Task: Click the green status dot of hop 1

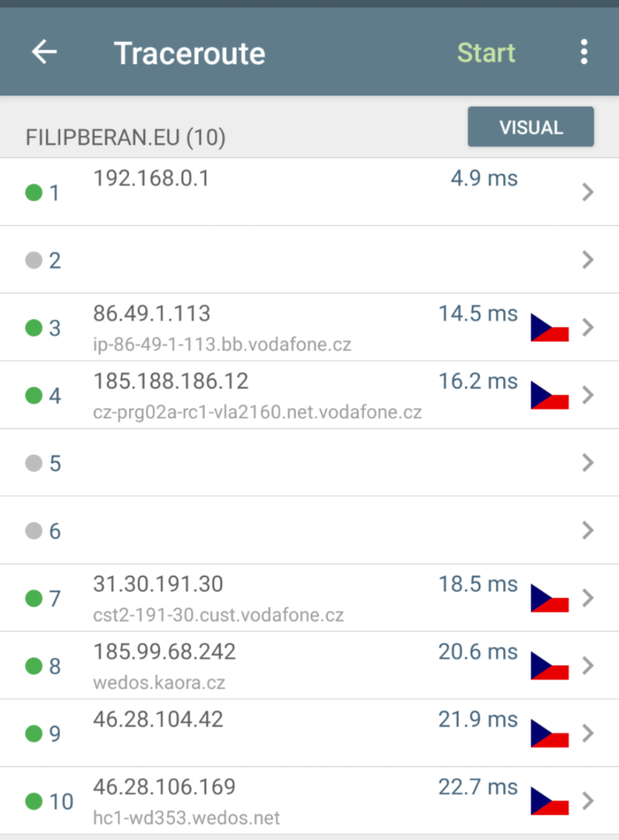Action: tap(34, 192)
